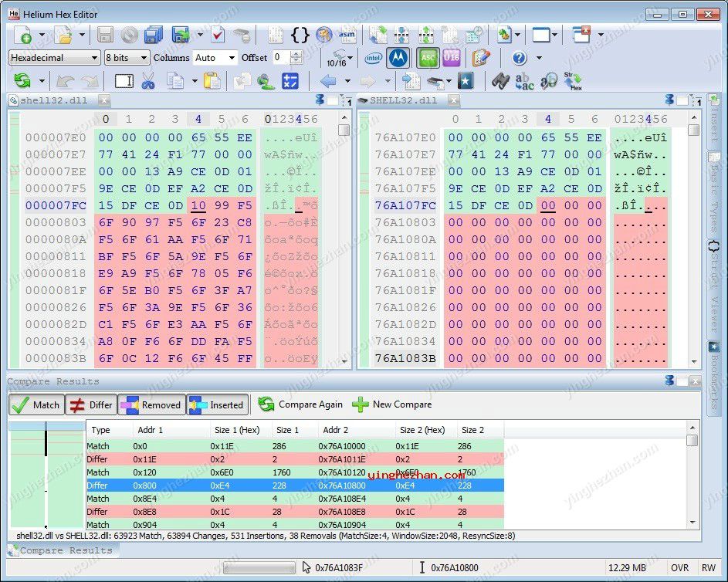This screenshot has width=728, height=582.
Task: Click the Find binoculars icon
Action: pos(500,81)
